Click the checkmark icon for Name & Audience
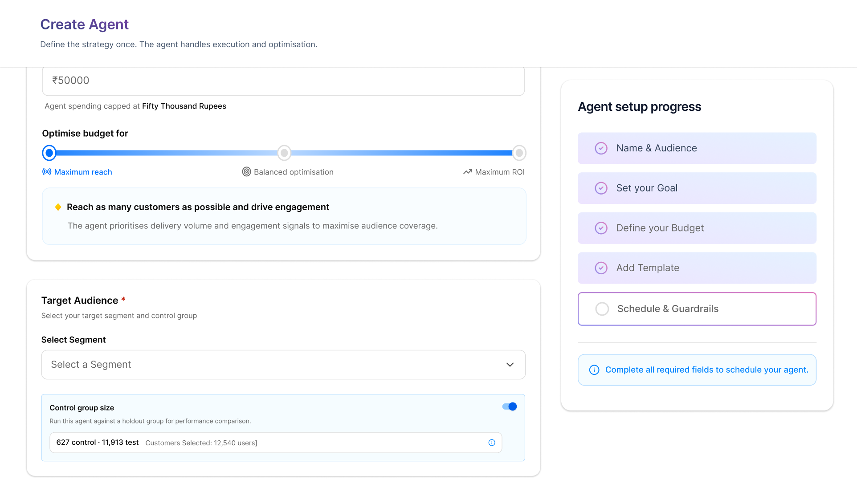 [601, 148]
